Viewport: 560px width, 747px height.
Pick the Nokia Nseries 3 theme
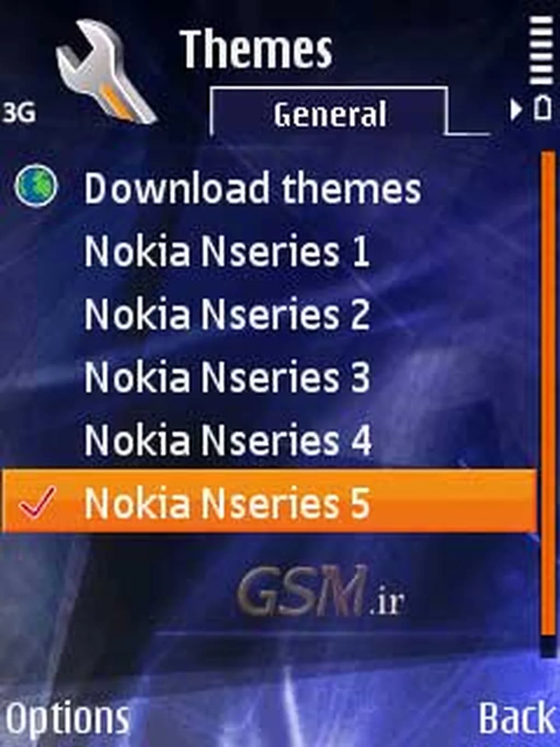[227, 377]
